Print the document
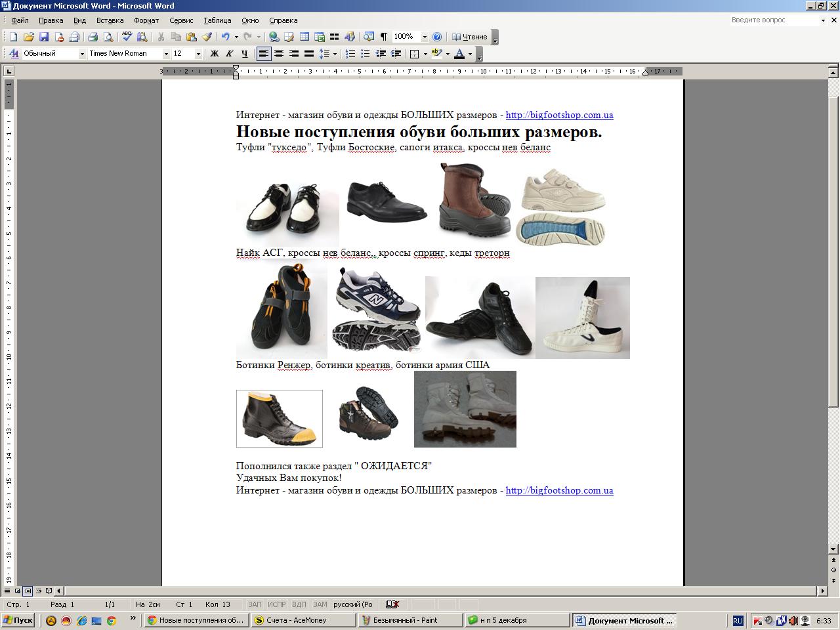 pyautogui.click(x=93, y=37)
